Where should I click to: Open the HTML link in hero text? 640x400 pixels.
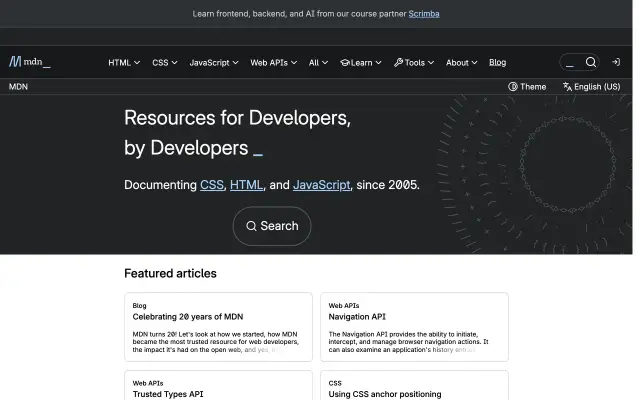246,185
